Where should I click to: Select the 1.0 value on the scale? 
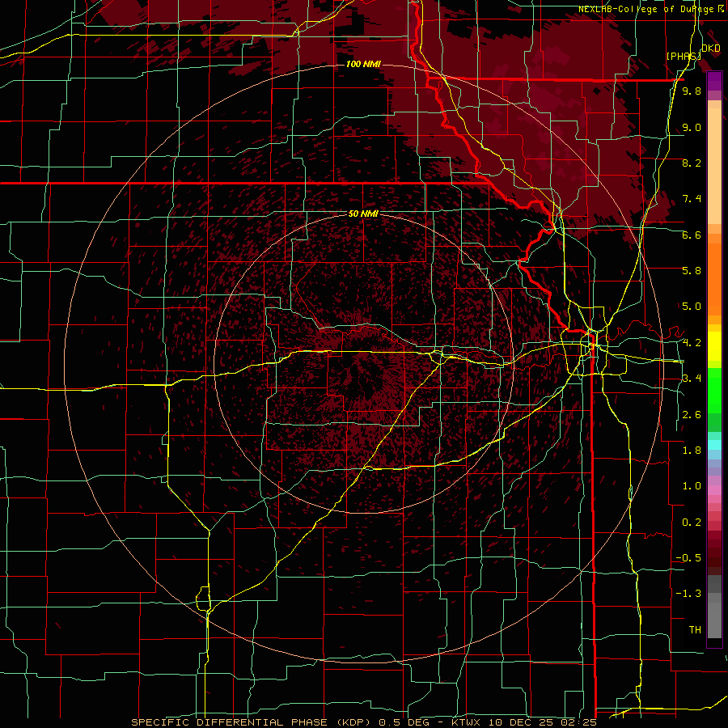(x=692, y=486)
